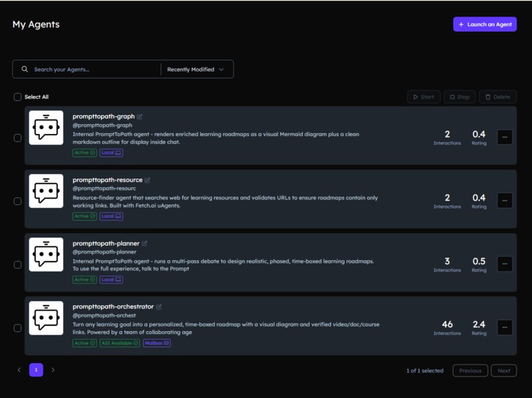Click the My Agents heading
The width and height of the screenshot is (532, 398).
click(x=36, y=24)
